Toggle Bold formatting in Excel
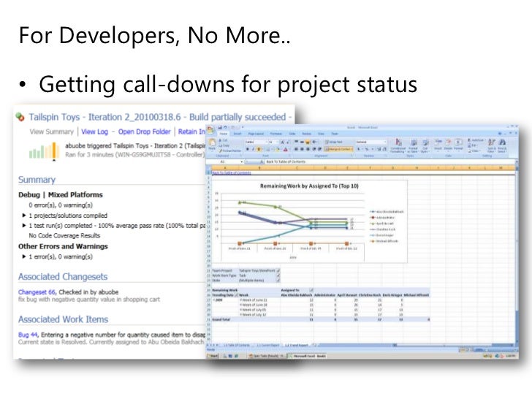 pos(248,149)
